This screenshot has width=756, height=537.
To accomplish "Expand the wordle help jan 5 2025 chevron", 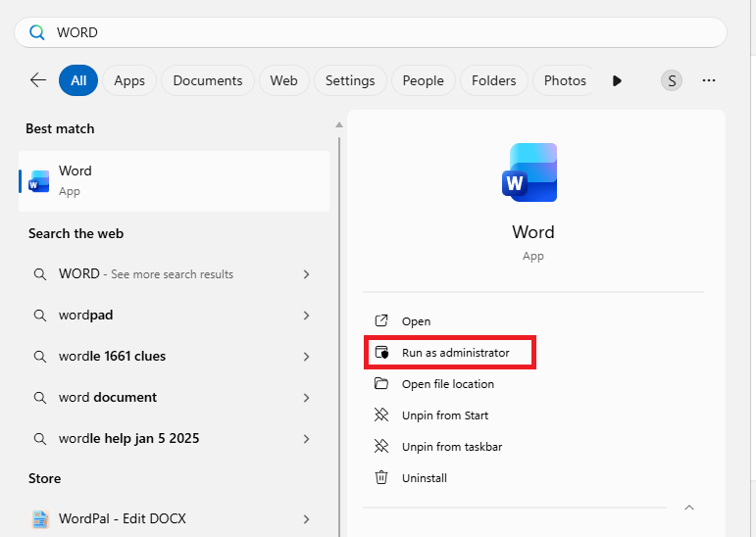I will [306, 439].
